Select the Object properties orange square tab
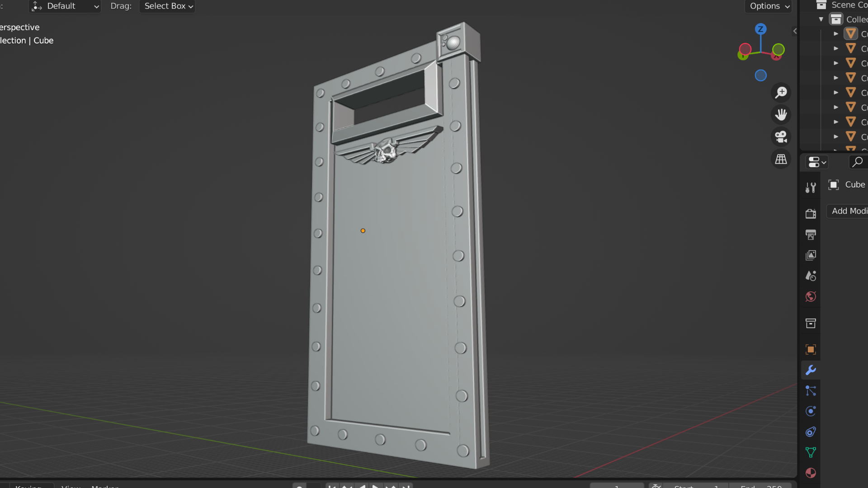 tap(811, 349)
